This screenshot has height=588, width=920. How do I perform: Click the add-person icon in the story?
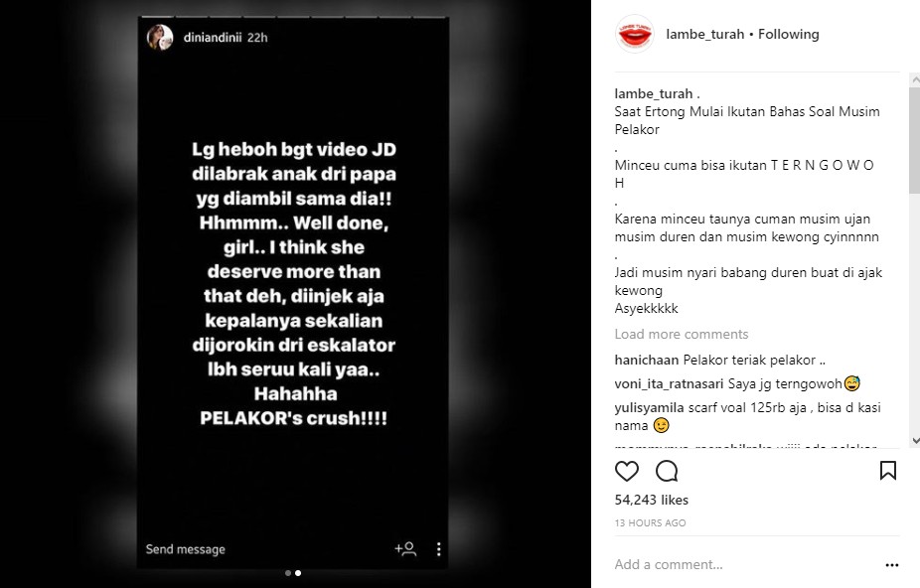pyautogui.click(x=405, y=548)
